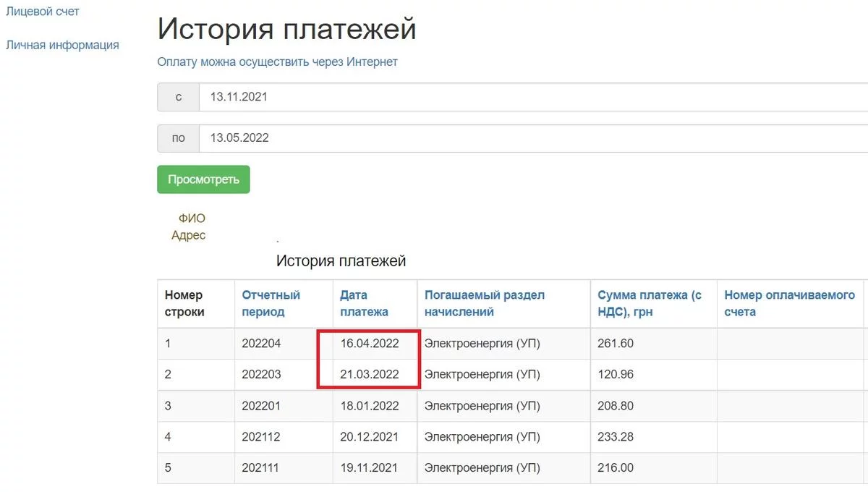Click the start date field showing 13.11.2021
Viewport: 868px width, 492px height.
click(534, 97)
